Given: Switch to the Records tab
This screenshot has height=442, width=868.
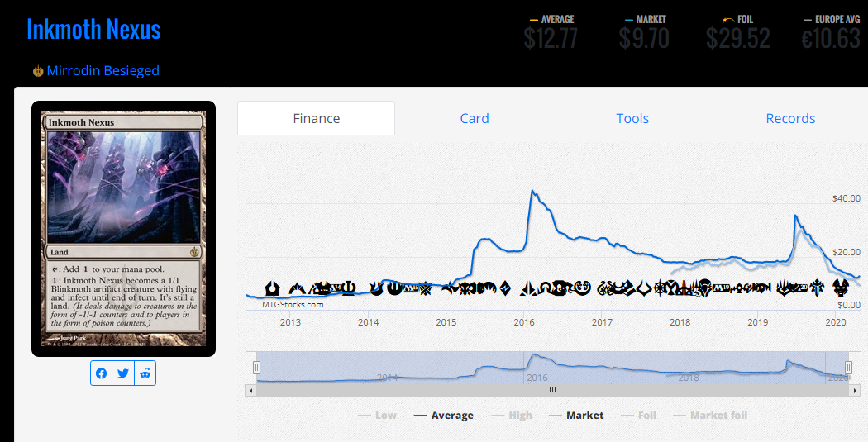Looking at the screenshot, I should (790, 118).
